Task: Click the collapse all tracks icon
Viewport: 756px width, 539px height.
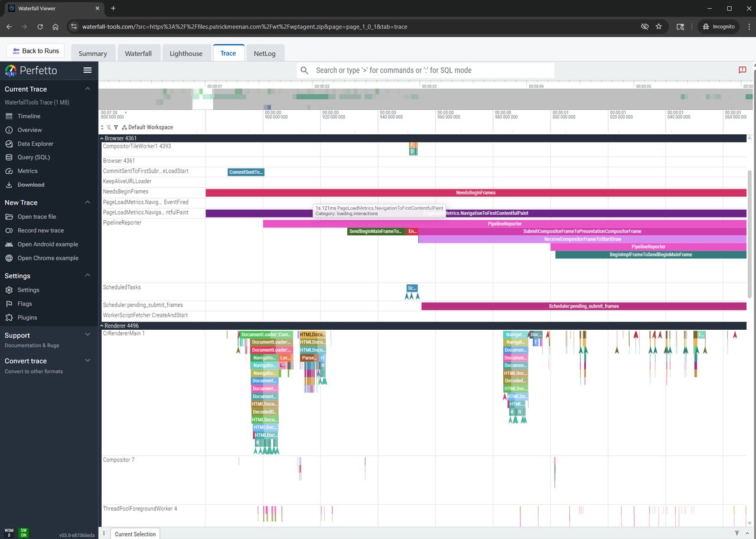Action: [x=103, y=127]
